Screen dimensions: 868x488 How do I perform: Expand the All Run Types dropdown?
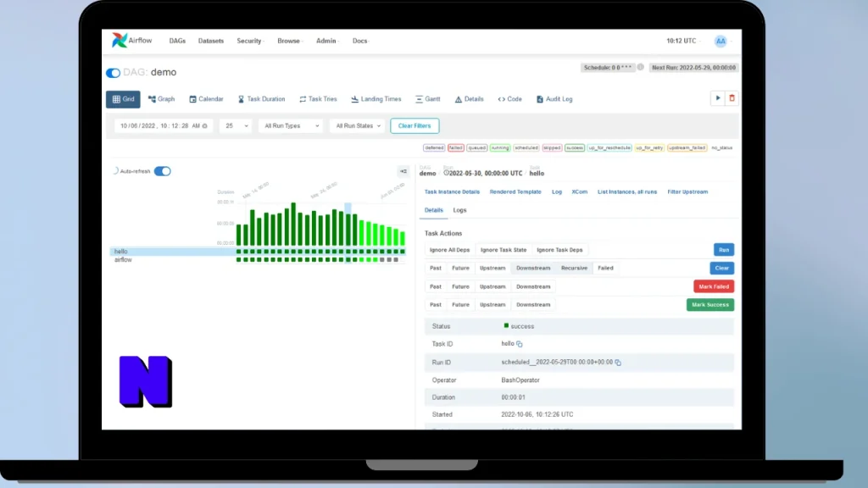[x=292, y=125]
